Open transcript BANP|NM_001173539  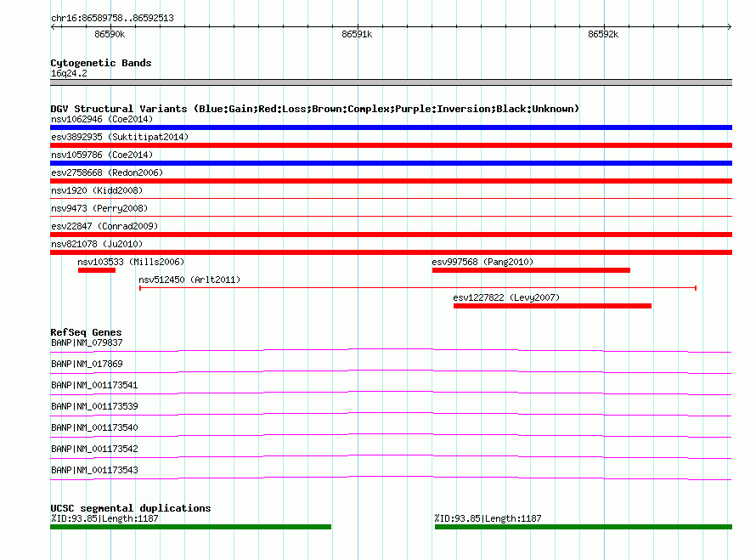(94, 406)
